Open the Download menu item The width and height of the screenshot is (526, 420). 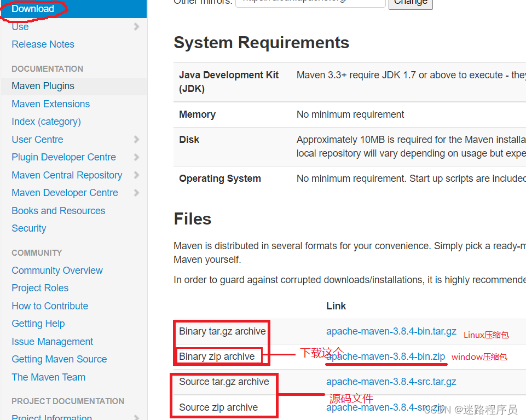(33, 9)
